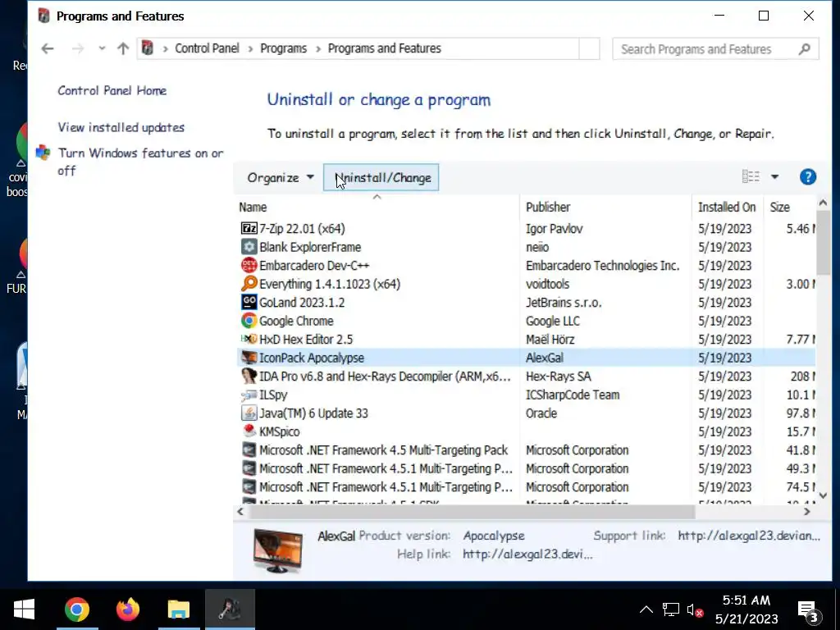Select the Google LLC publisher cell
Viewport: 840px width, 630px height.
pos(552,321)
